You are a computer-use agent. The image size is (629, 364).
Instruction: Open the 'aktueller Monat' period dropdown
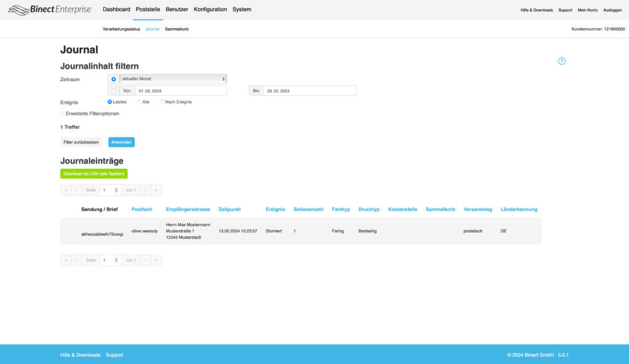[173, 79]
